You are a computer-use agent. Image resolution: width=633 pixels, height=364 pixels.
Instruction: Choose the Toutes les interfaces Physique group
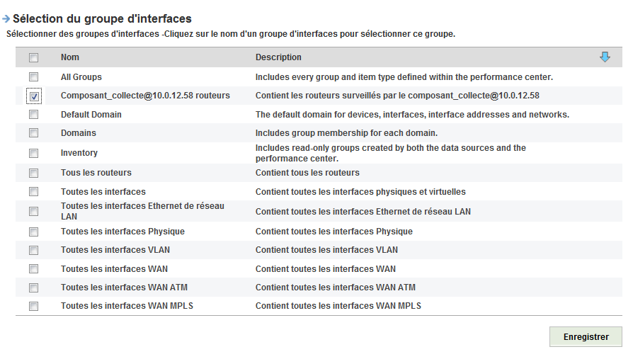tap(122, 232)
